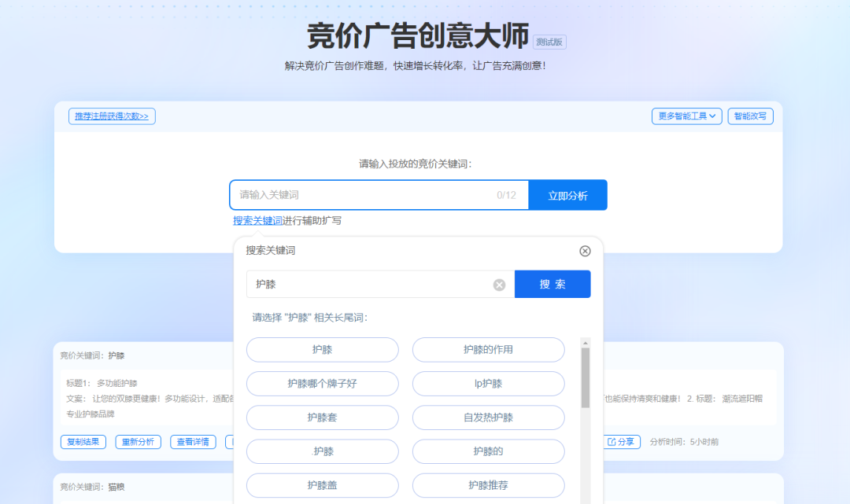850x504 pixels.
Task: Follow the 推荐注册获得次数>> link
Action: click(112, 116)
